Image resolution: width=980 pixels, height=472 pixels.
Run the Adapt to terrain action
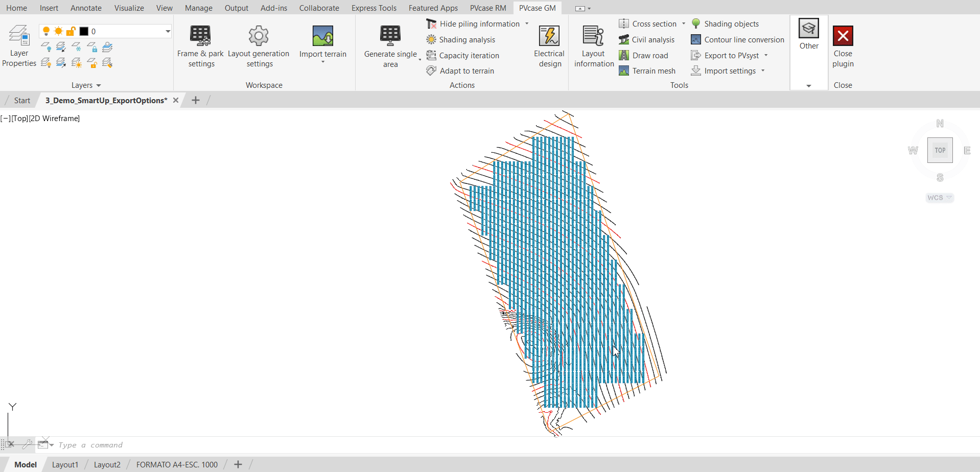tap(461, 71)
